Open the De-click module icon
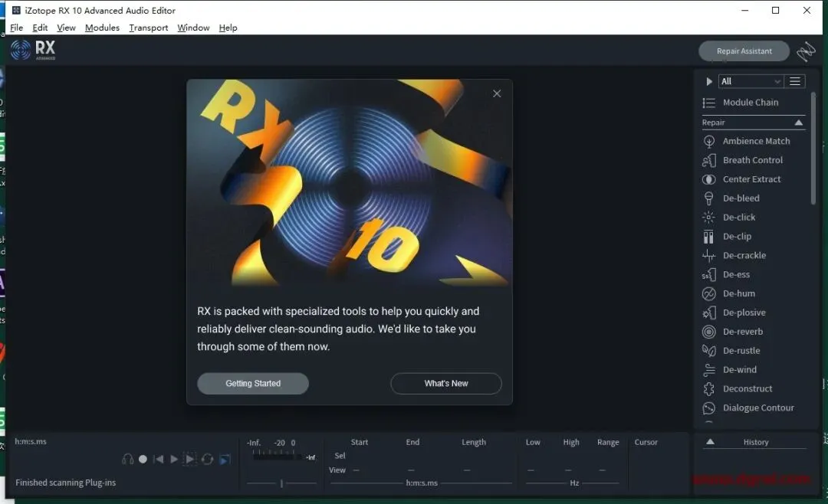828x504 pixels. [708, 218]
